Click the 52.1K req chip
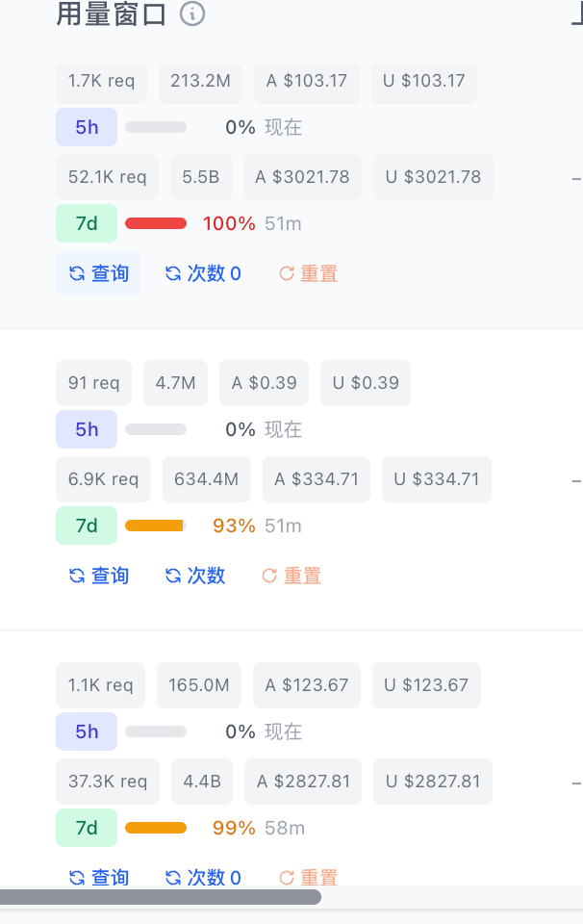The height and width of the screenshot is (924, 583). (107, 177)
